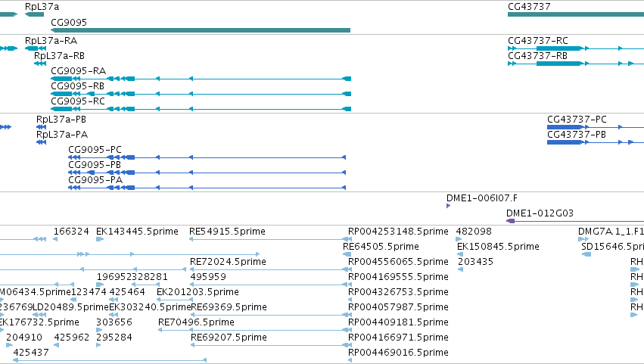The width and height of the screenshot is (644, 364).
Task: Click the RpL37a-RB transcript arrows
Action: pyautogui.click(x=40, y=64)
